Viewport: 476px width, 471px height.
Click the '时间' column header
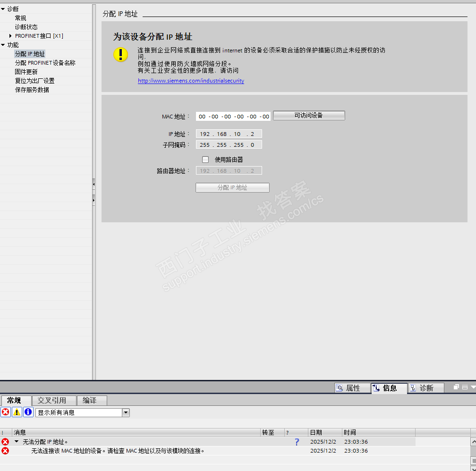point(379,432)
